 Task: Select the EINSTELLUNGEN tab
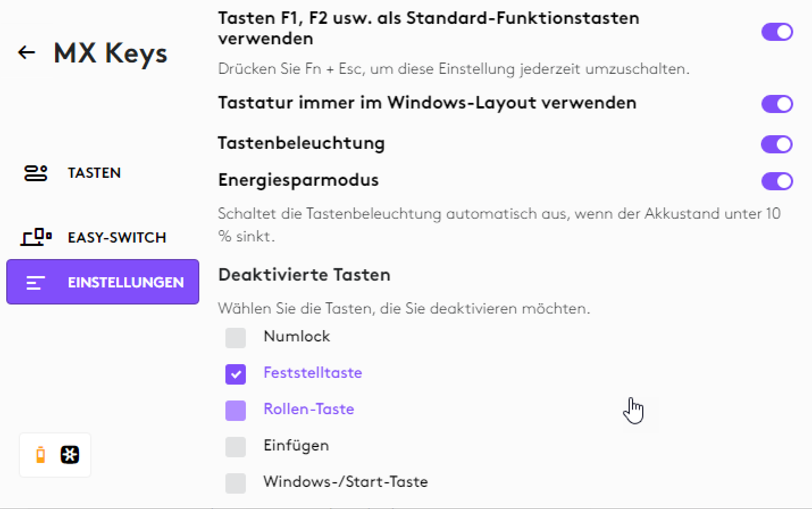pos(125,282)
